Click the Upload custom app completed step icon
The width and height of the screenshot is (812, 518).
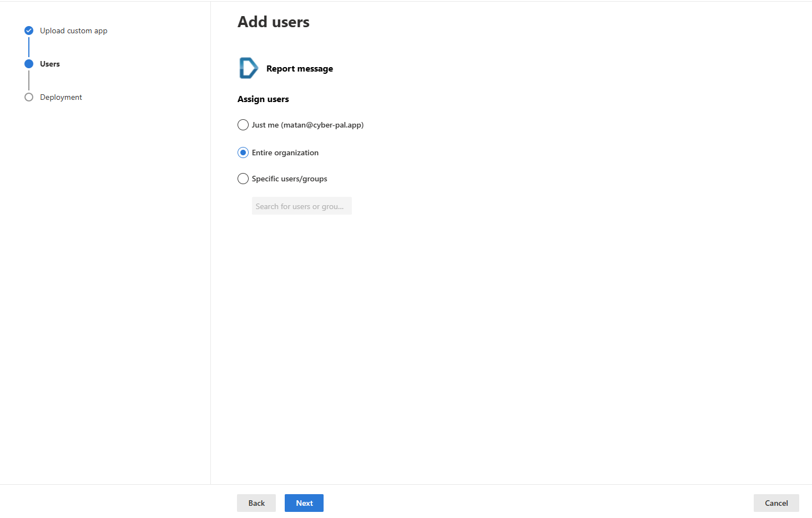[29, 31]
